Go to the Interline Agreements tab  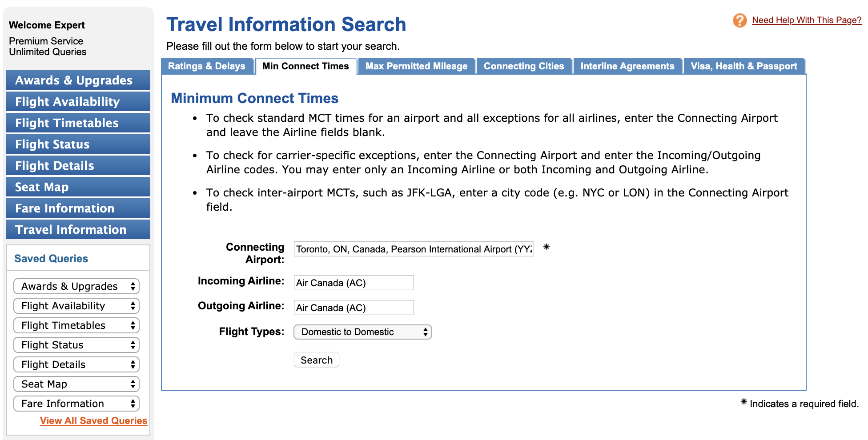tap(627, 66)
